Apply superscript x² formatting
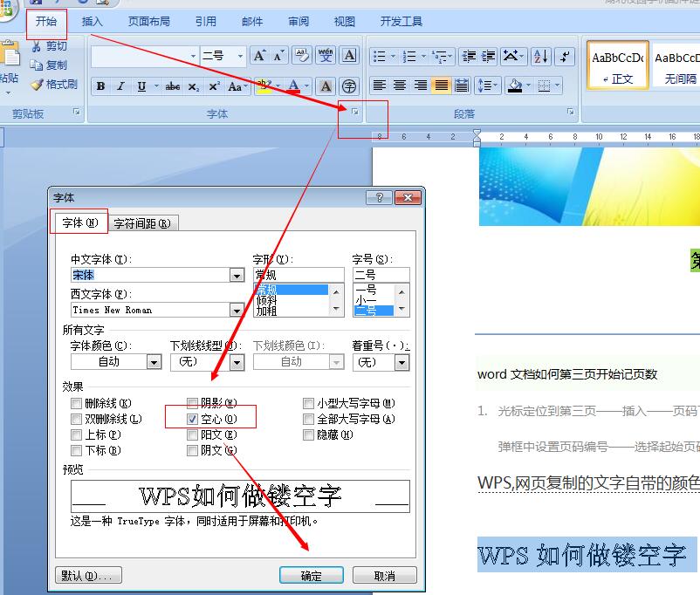Screen dimensions: 700x595 tap(214, 86)
